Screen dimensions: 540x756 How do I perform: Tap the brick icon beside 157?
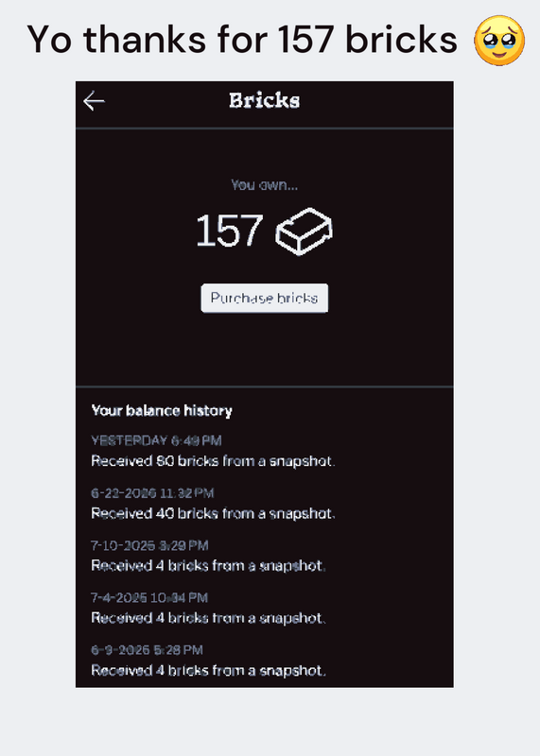pos(304,231)
